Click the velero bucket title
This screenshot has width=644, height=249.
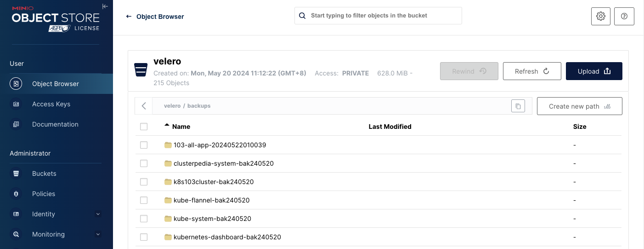(167, 61)
